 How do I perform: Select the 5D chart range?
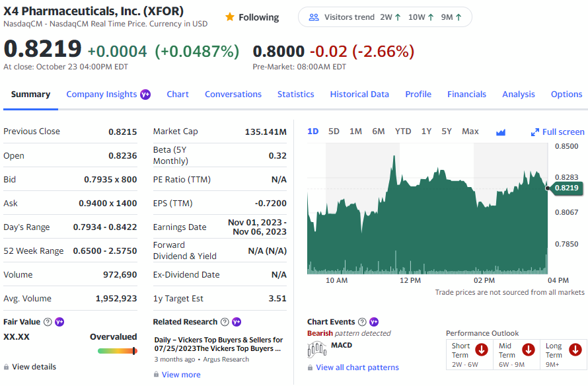(334, 132)
